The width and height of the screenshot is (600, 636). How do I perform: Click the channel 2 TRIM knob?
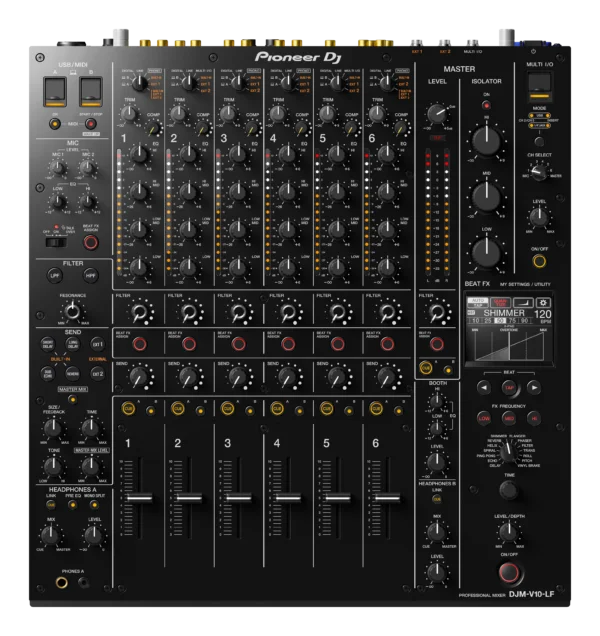pos(178,114)
